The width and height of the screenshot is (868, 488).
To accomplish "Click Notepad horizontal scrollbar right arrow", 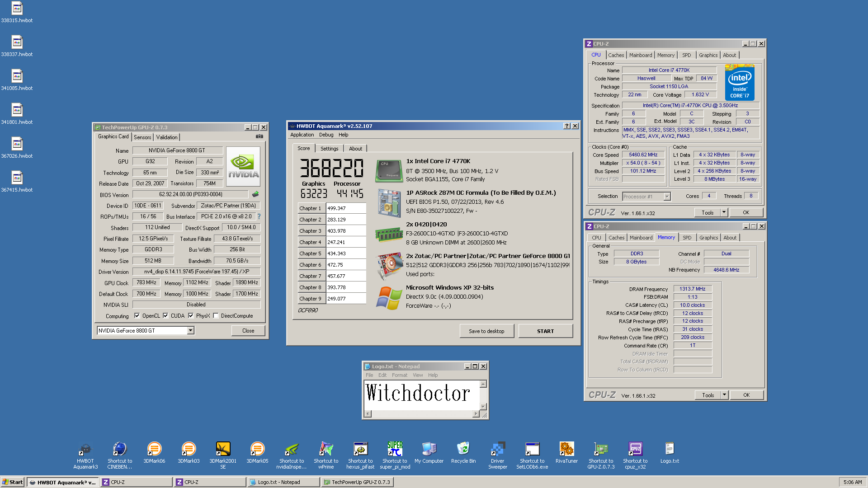I will (476, 413).
